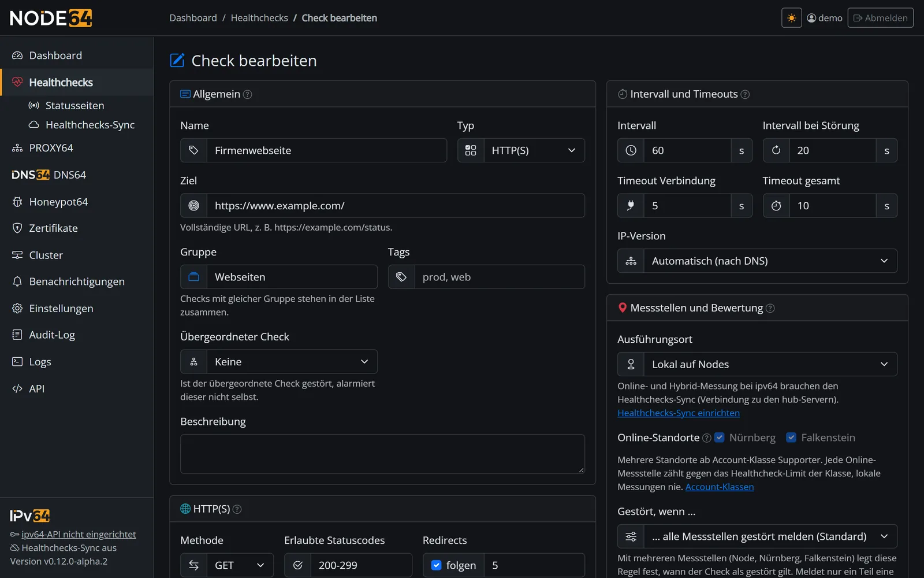Toggle the light/dark theme sun icon
Viewport: 924px width, 578px height.
tap(791, 18)
